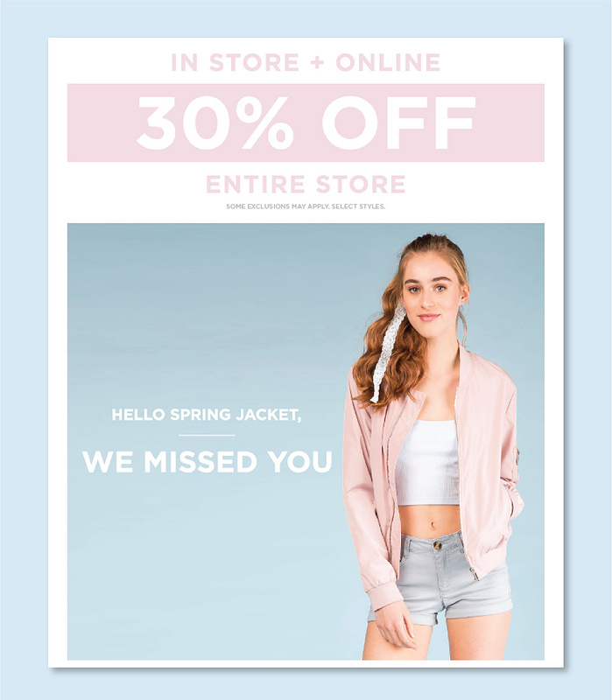This screenshot has height=700, width=612.
Task: Click the lace hair ribbon
Action: (x=388, y=353)
